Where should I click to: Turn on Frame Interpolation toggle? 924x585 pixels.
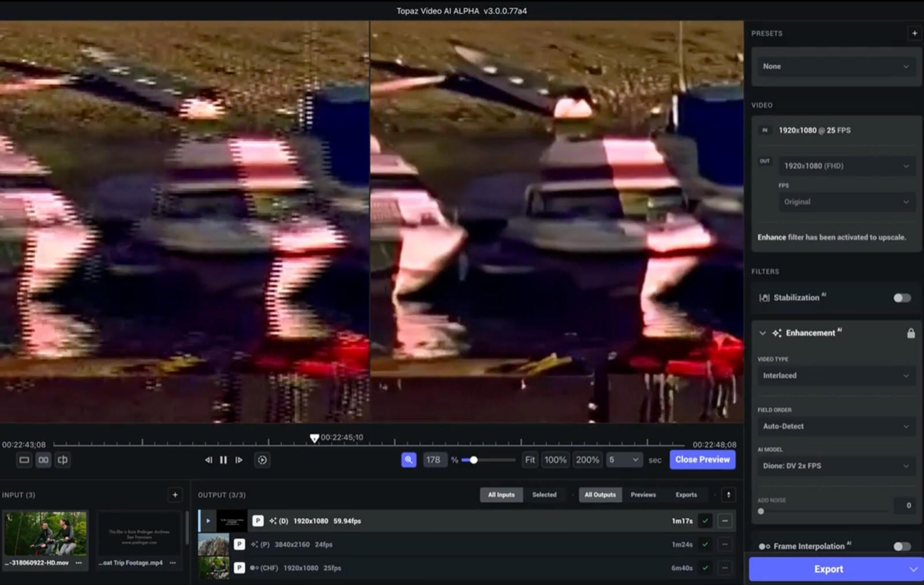(901, 546)
